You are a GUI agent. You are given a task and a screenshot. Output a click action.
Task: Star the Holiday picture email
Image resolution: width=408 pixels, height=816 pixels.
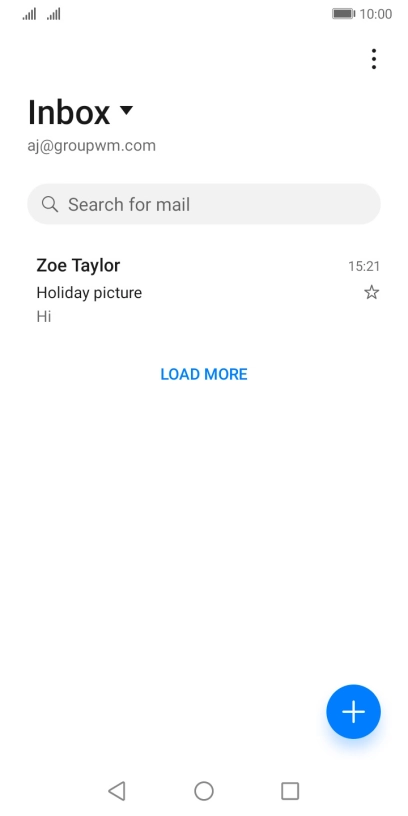[x=371, y=292]
